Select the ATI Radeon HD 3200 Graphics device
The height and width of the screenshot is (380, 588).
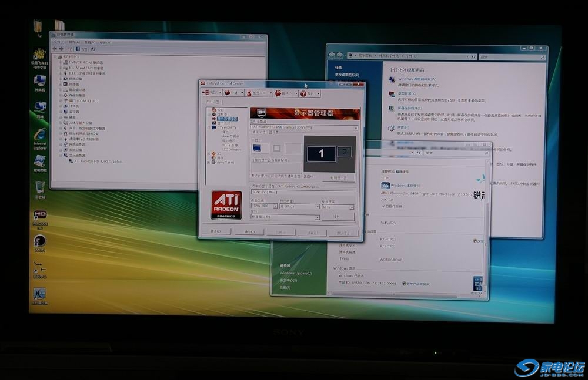coord(98,161)
